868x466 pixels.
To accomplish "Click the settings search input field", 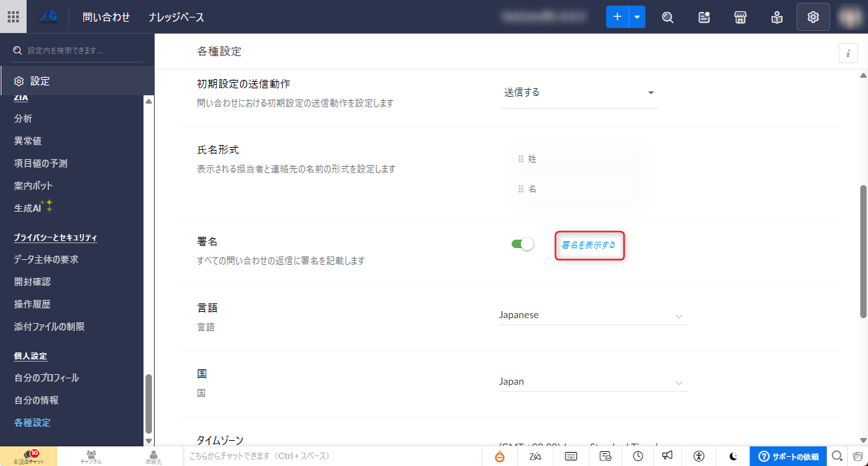I will click(x=77, y=50).
